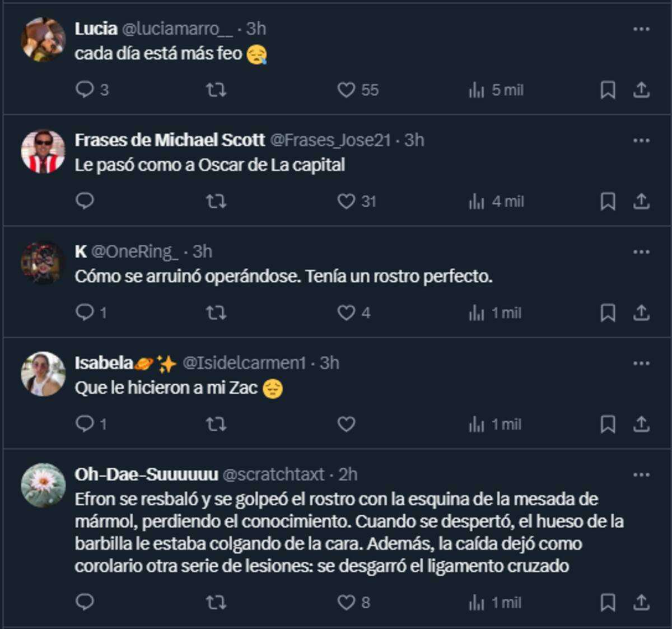Viewport: 672px width, 629px height.
Task: Reply to K's tweet
Action: 85,313
